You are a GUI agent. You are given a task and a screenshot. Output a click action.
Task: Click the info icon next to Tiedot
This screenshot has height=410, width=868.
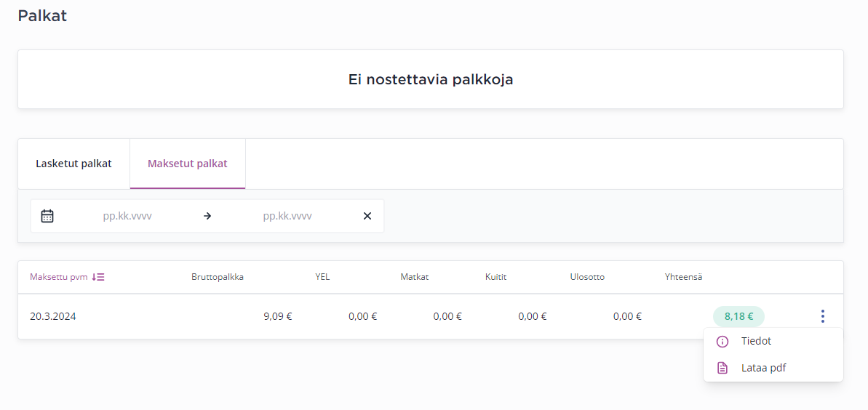coord(722,342)
